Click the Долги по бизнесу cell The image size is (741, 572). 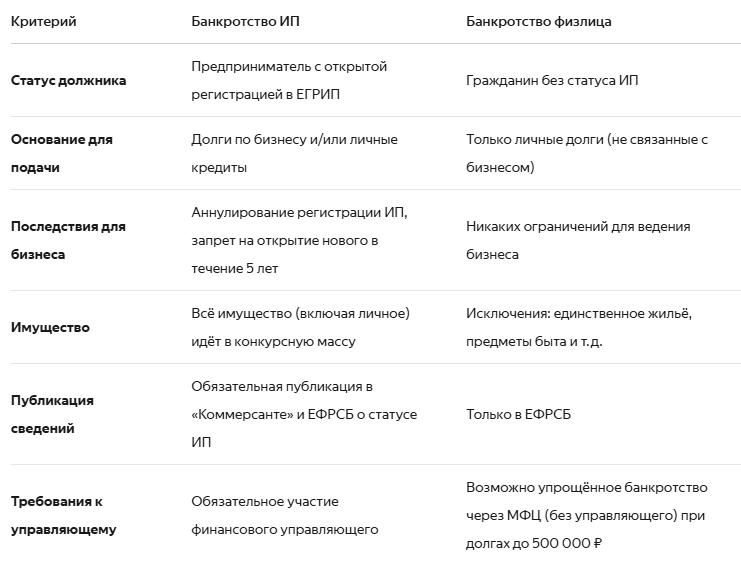[x=294, y=153]
